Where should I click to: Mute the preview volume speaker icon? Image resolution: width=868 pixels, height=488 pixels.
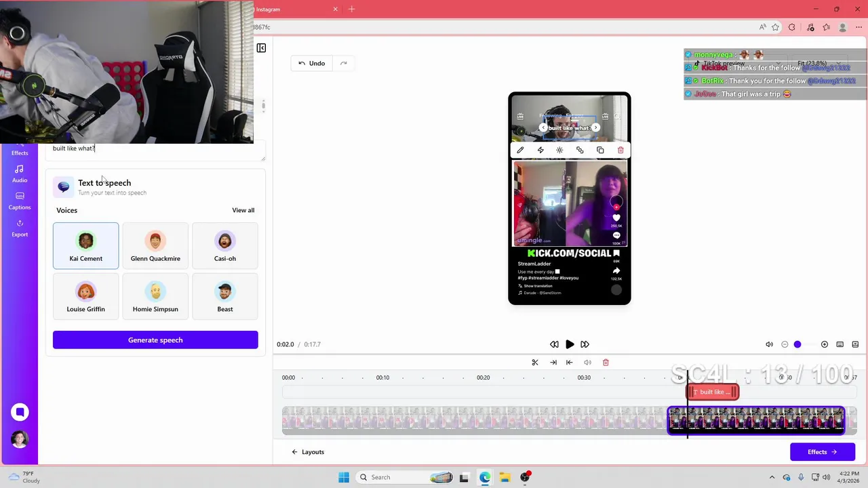pos(769,344)
